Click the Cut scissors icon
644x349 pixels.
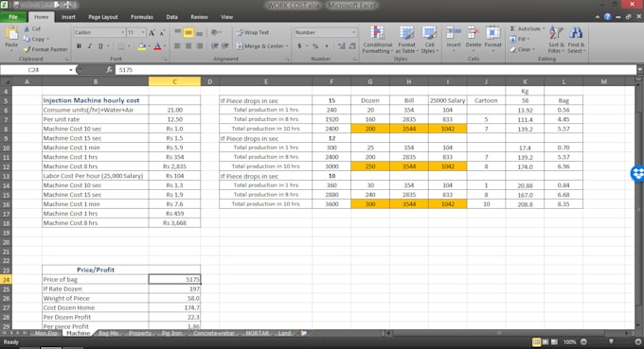click(27, 28)
